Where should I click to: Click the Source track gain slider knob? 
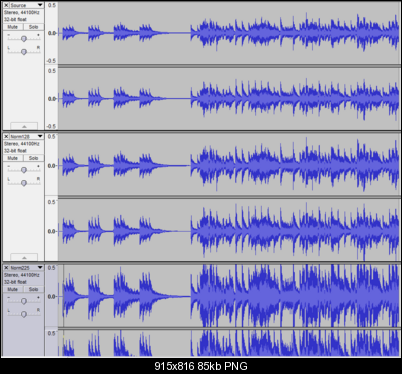tap(24, 39)
